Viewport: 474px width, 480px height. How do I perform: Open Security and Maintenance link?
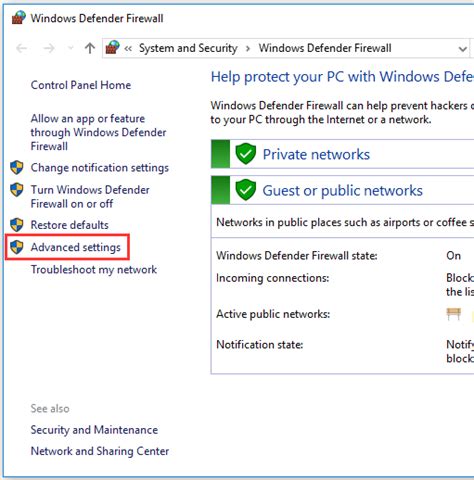[x=94, y=430]
